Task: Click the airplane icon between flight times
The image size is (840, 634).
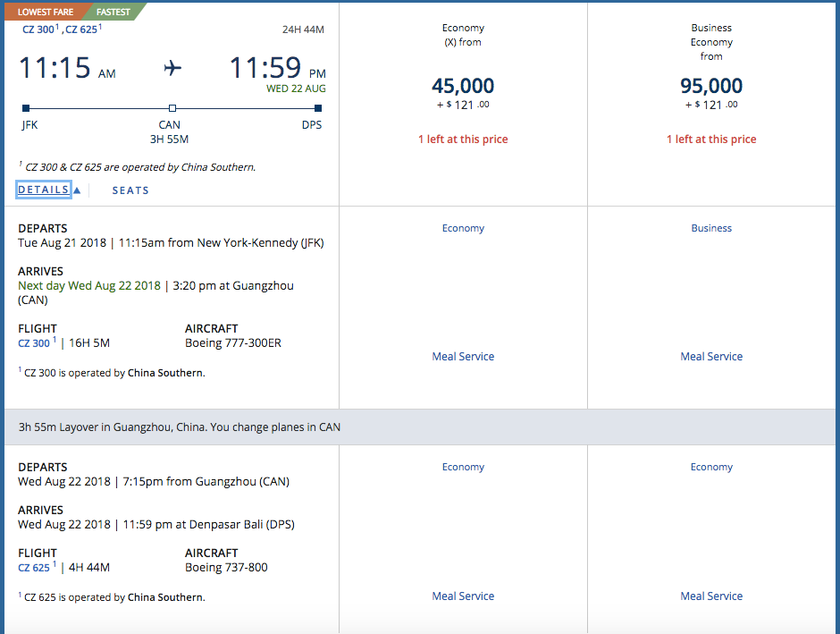Action: click(172, 68)
